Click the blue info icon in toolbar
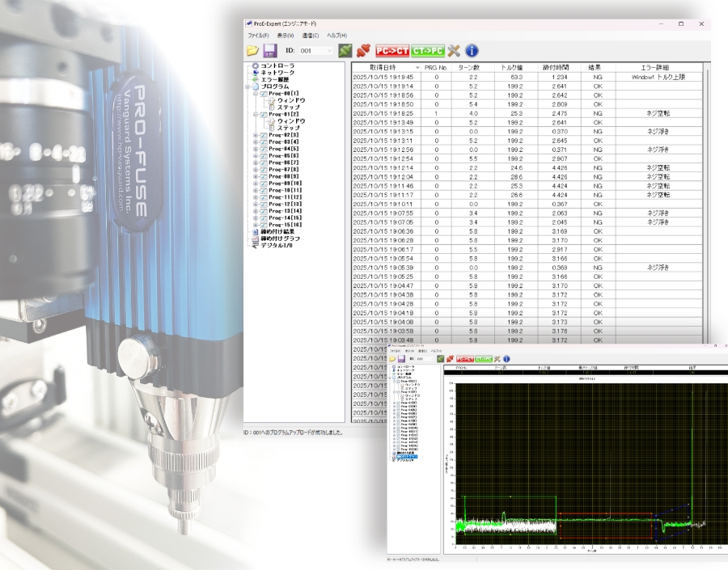The width and height of the screenshot is (728, 570). (x=472, y=50)
